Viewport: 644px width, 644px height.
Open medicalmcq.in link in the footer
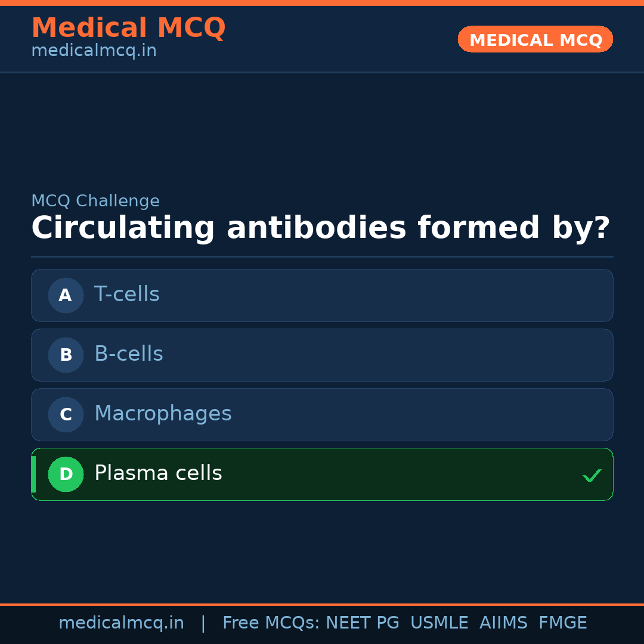click(x=121, y=623)
